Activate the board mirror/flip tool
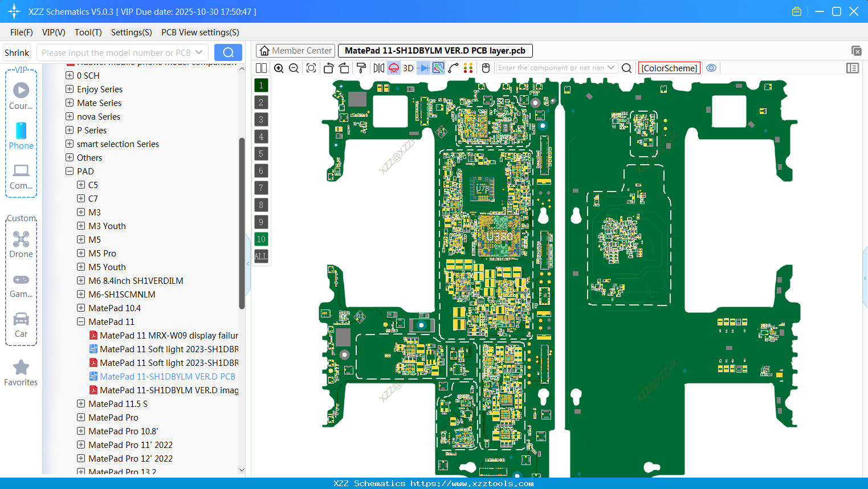This screenshot has height=489, width=868. (x=378, y=68)
